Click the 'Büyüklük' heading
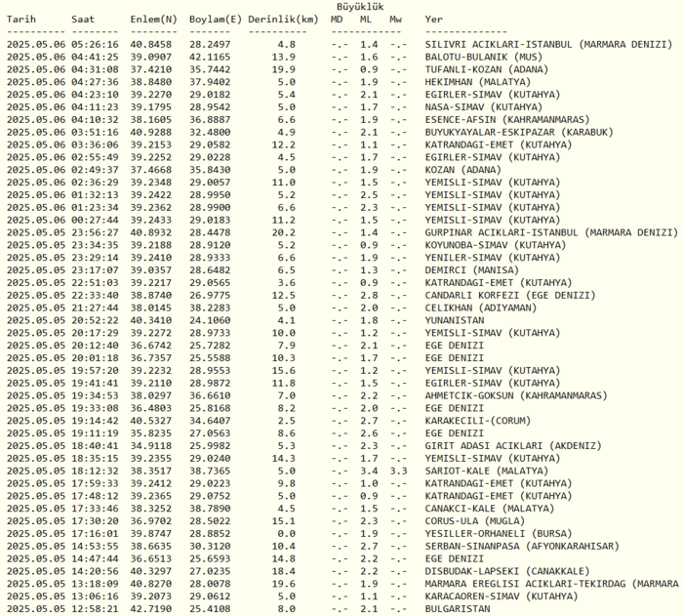This screenshot has width=683, height=616. coord(360,7)
